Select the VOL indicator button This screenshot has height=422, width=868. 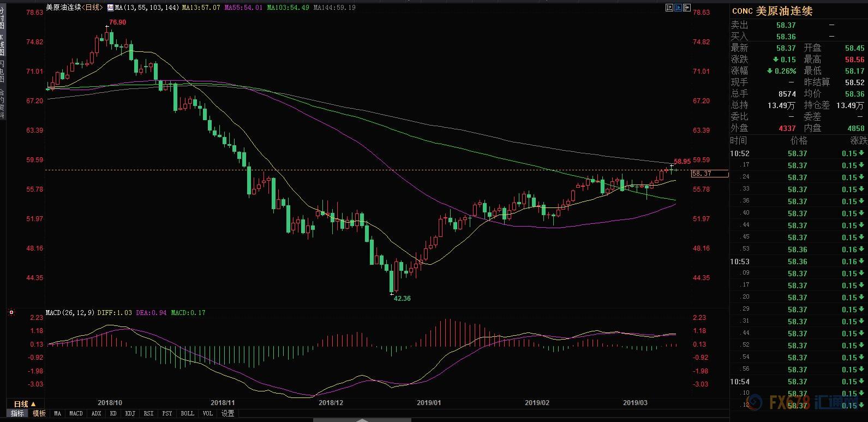[x=207, y=413]
